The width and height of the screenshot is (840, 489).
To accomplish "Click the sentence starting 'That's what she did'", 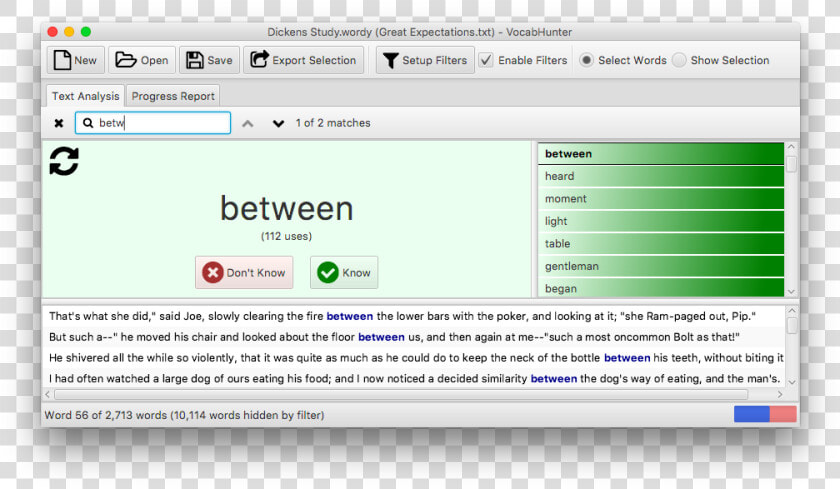I will 414,316.
